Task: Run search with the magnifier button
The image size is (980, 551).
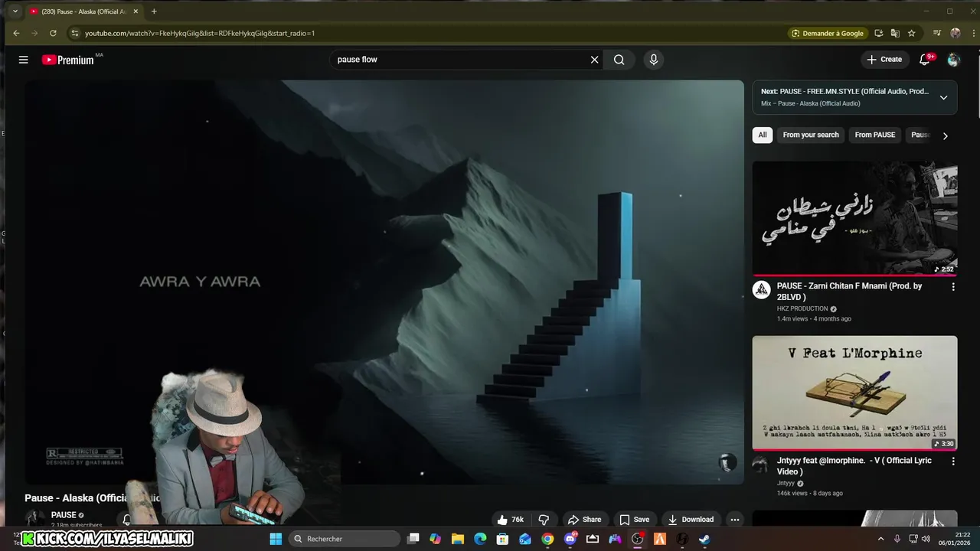Action: coord(619,60)
